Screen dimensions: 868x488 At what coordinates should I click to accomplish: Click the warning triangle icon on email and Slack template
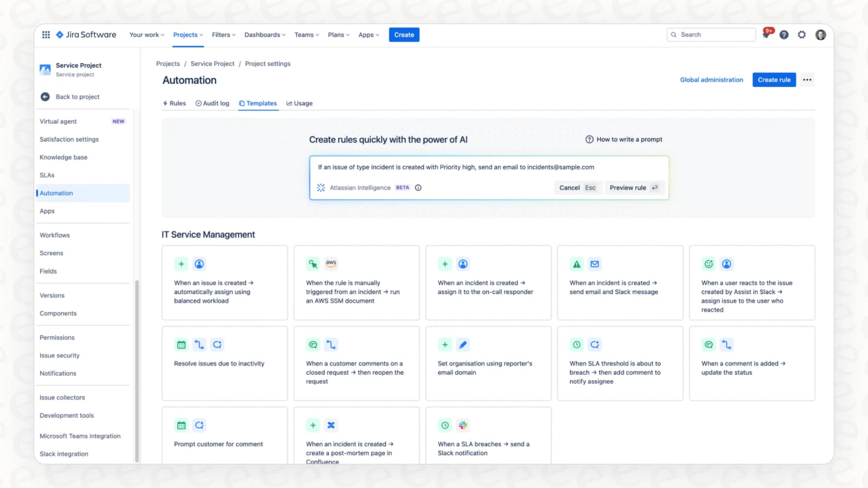point(577,264)
